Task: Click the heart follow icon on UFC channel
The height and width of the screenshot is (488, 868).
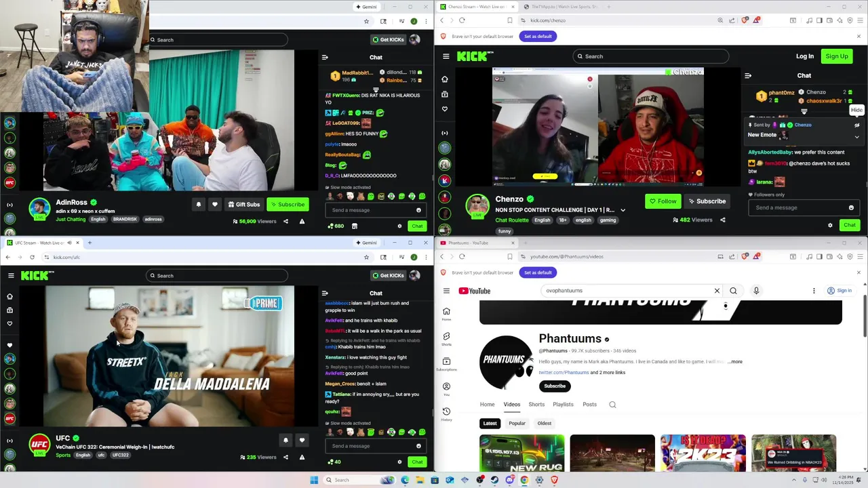Action: point(302,440)
